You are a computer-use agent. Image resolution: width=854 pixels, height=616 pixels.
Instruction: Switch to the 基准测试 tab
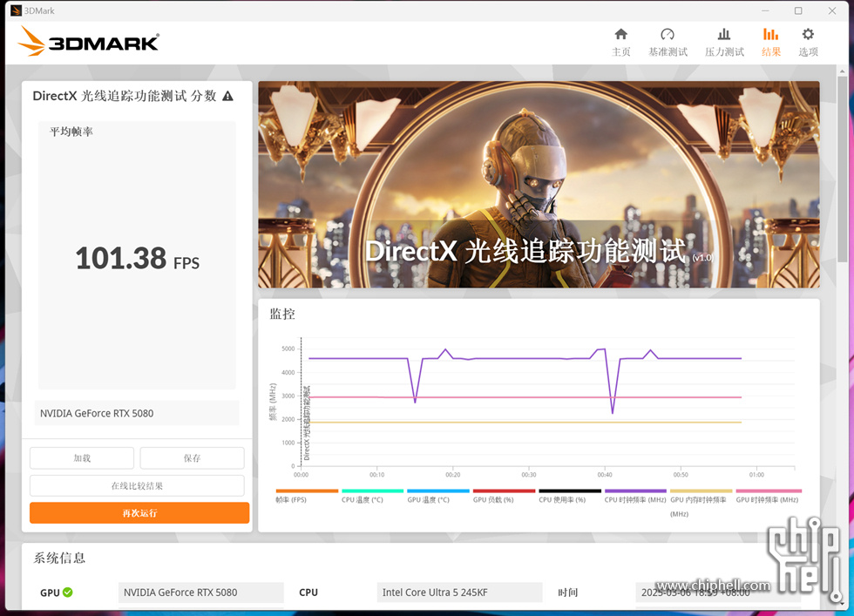coord(668,43)
